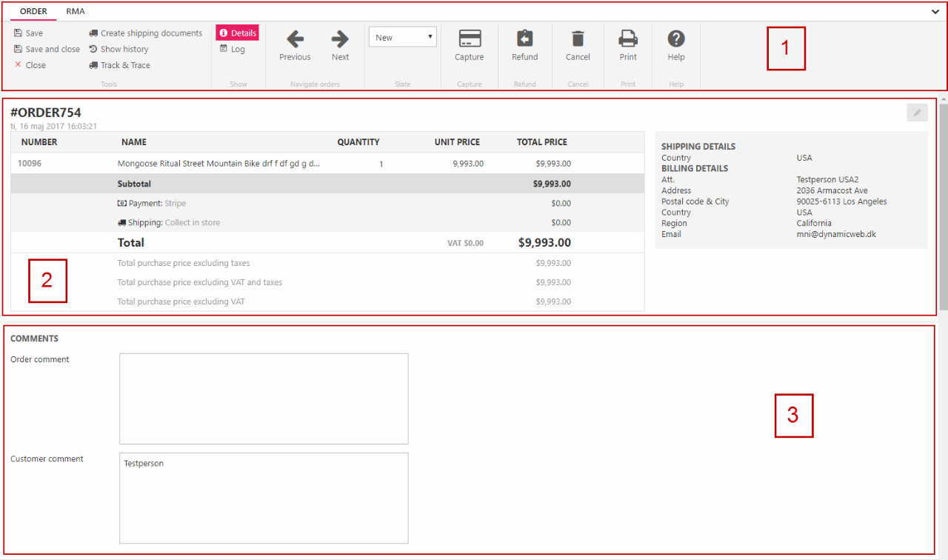Screen dimensions: 948x560
Task: Click the Previous order arrow icon
Action: [295, 39]
